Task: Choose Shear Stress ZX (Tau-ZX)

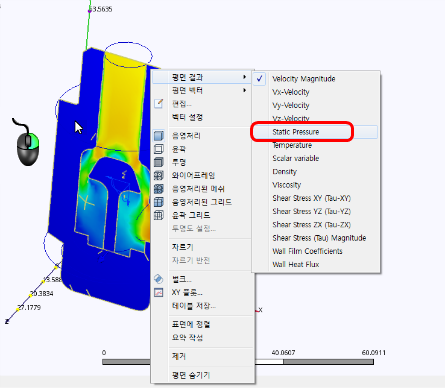Action: pos(312,225)
